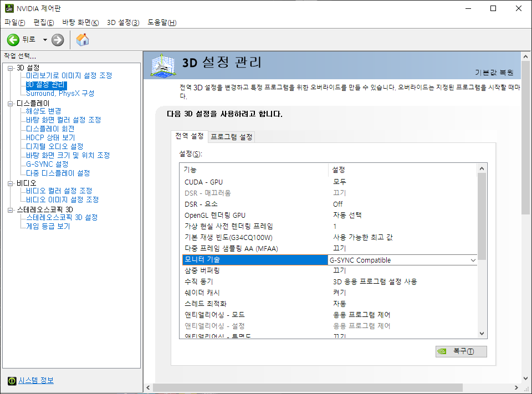
Task: Open the Back history dropdown arrow
Action: pos(45,40)
